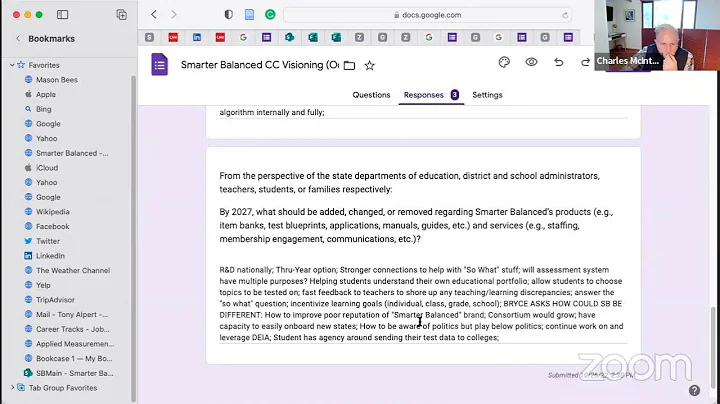Go forward with the browser forward arrow
720x404 pixels.
[174, 15]
